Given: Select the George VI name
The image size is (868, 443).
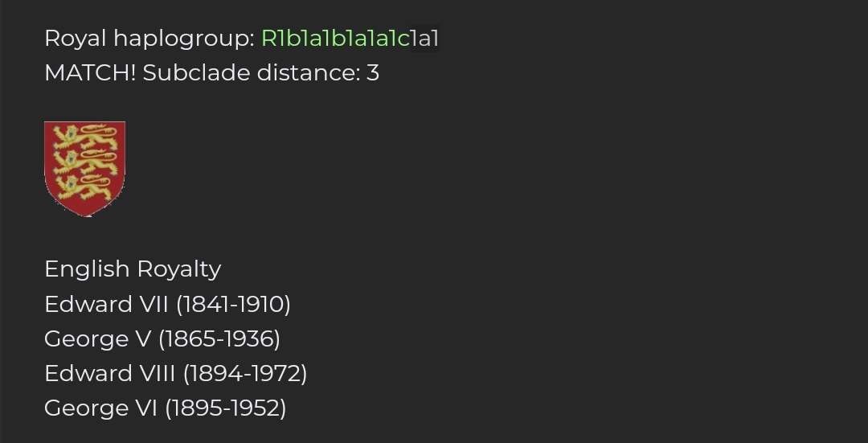Looking at the screenshot, I should (x=101, y=408).
